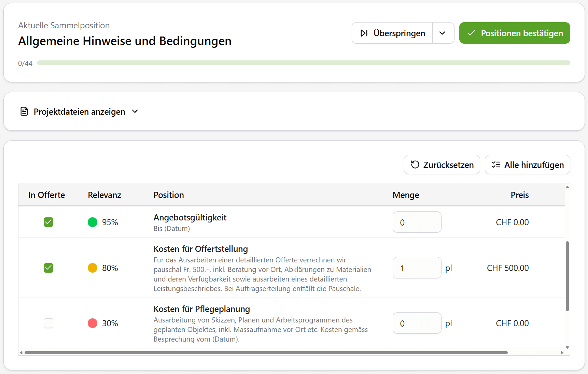Click inside the Menge input for Kosten für Offertstellung
Image resolution: width=588 pixels, height=374 pixels.
[417, 268]
